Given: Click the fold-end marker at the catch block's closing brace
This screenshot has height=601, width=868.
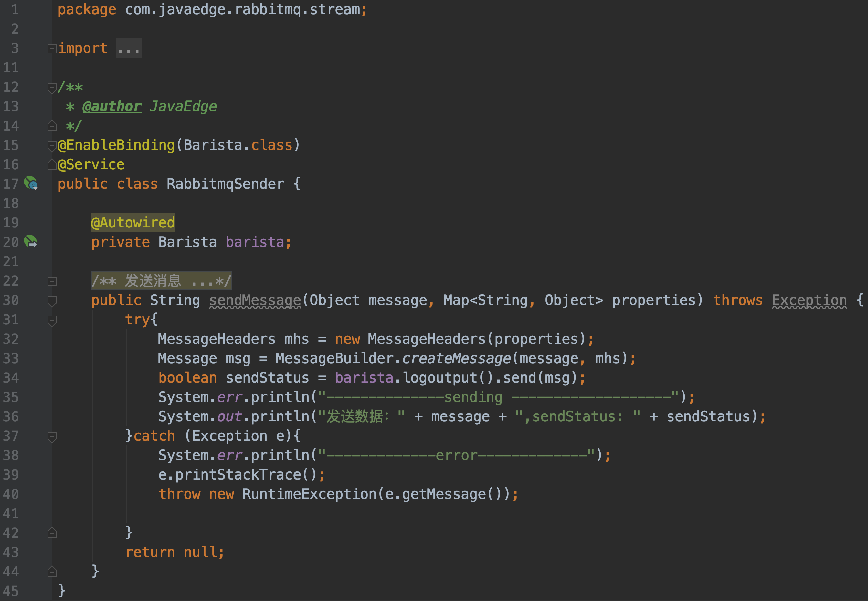Looking at the screenshot, I should (x=52, y=533).
